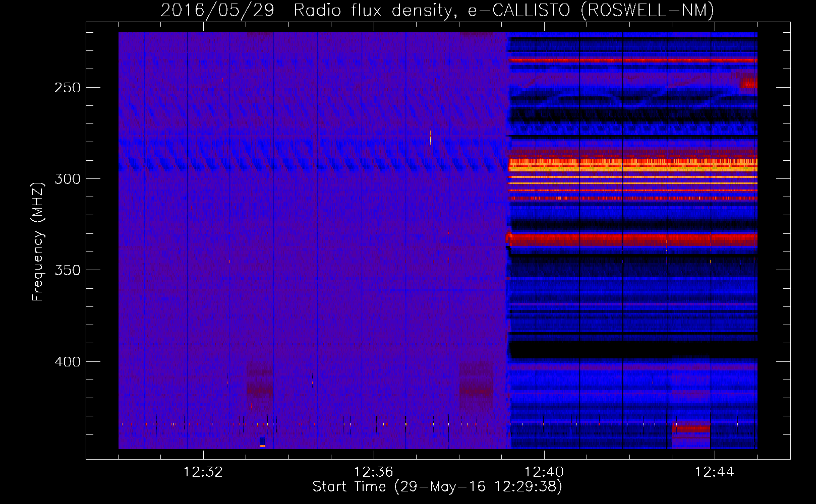Click the bright yellow emission band near 295 MHz
Image resolution: width=816 pixels, height=504 pixels.
point(633,165)
